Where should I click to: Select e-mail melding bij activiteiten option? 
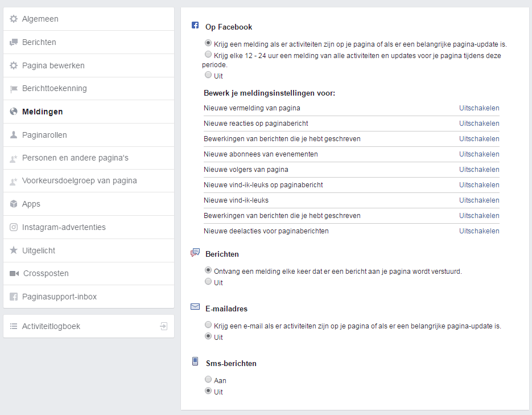(208, 325)
